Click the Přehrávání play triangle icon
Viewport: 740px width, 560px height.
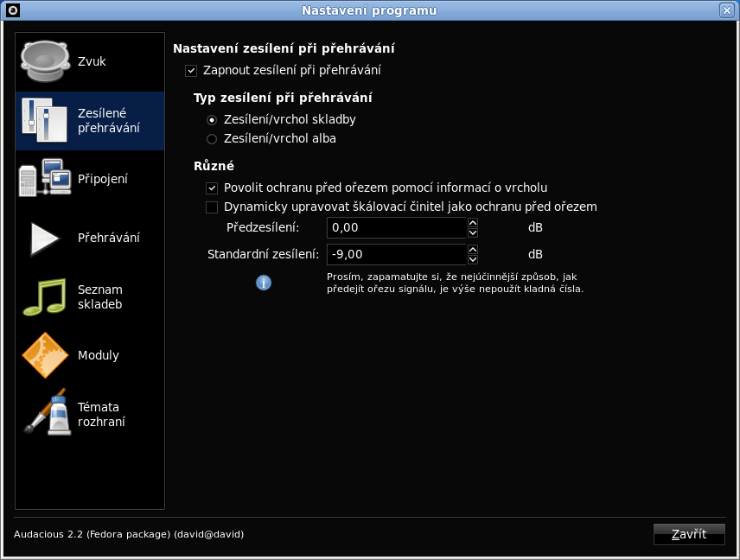point(45,239)
